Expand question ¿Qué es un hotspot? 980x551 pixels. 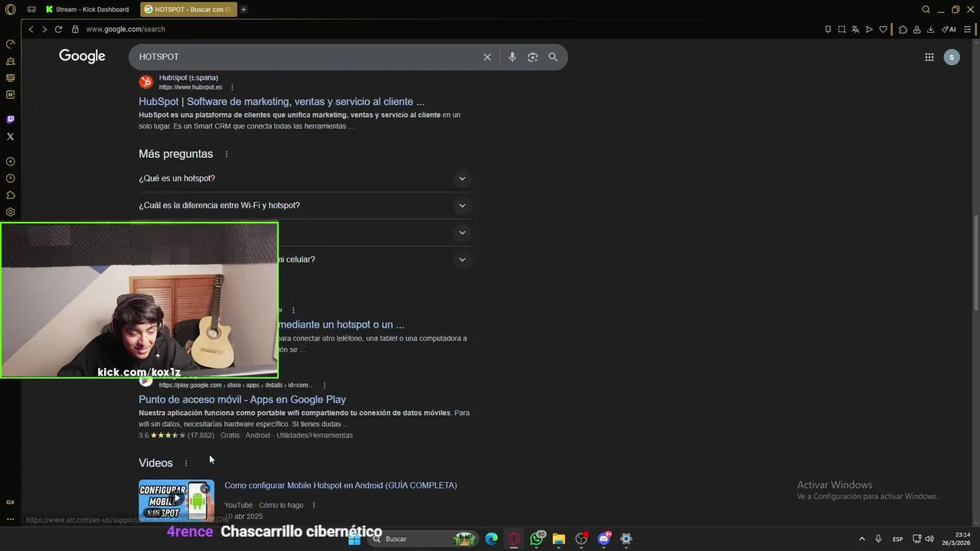[304, 178]
